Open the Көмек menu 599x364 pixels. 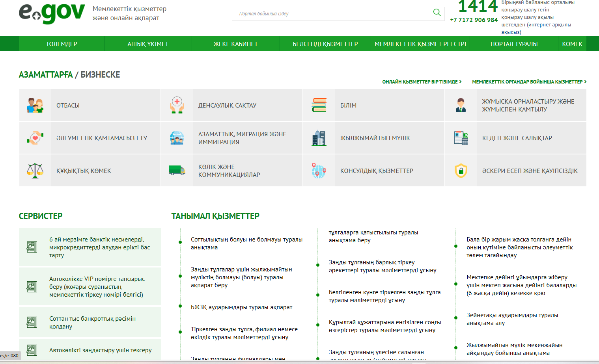coord(572,44)
